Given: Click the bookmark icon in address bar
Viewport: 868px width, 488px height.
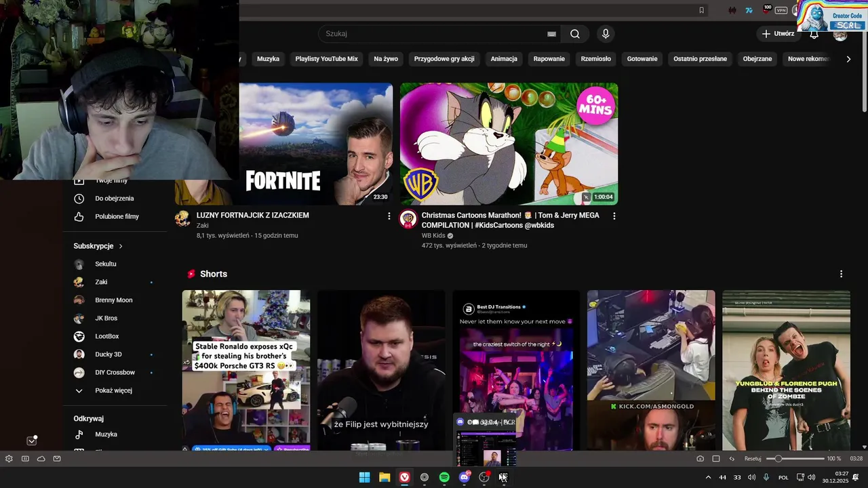Looking at the screenshot, I should [701, 10].
